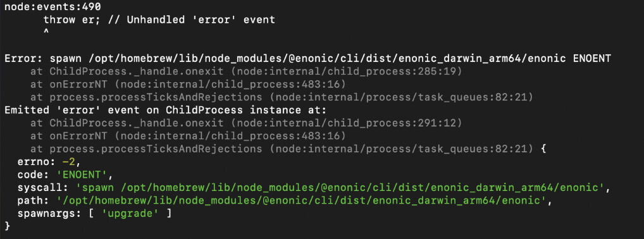Click the 'throw er;' statement
The height and width of the screenshot is (239, 644).
click(68, 20)
